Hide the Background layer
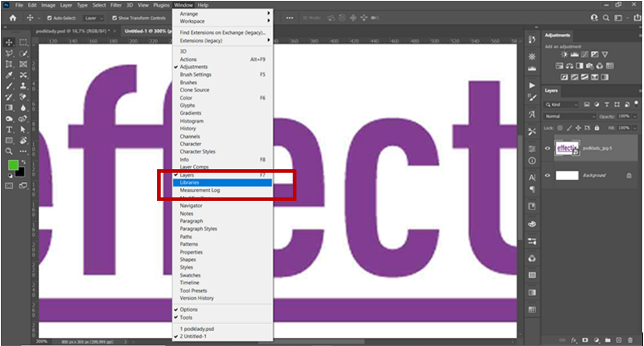644x346 pixels. coord(547,175)
